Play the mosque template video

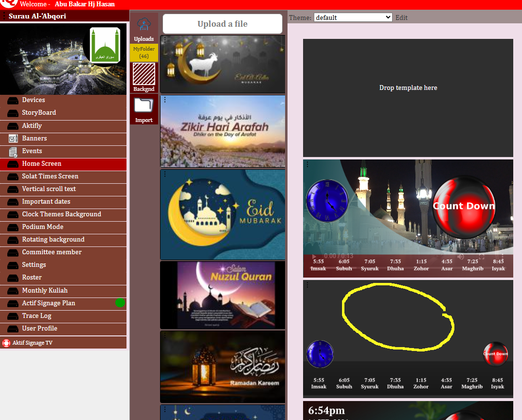tap(314, 256)
